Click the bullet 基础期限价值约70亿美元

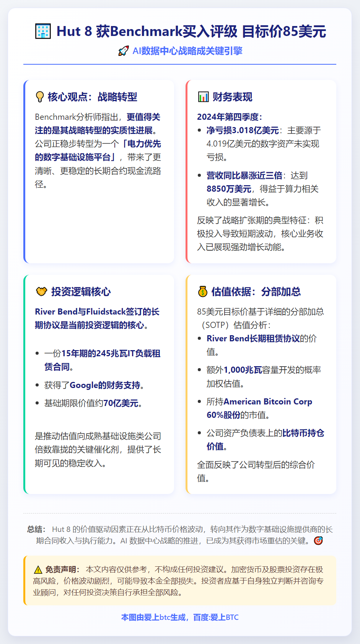(x=93, y=403)
